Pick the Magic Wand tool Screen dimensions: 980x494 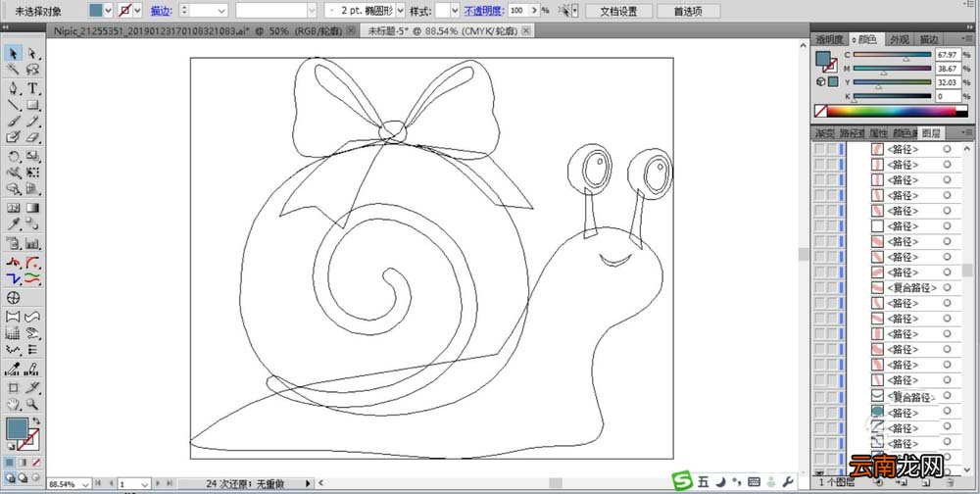pyautogui.click(x=13, y=69)
